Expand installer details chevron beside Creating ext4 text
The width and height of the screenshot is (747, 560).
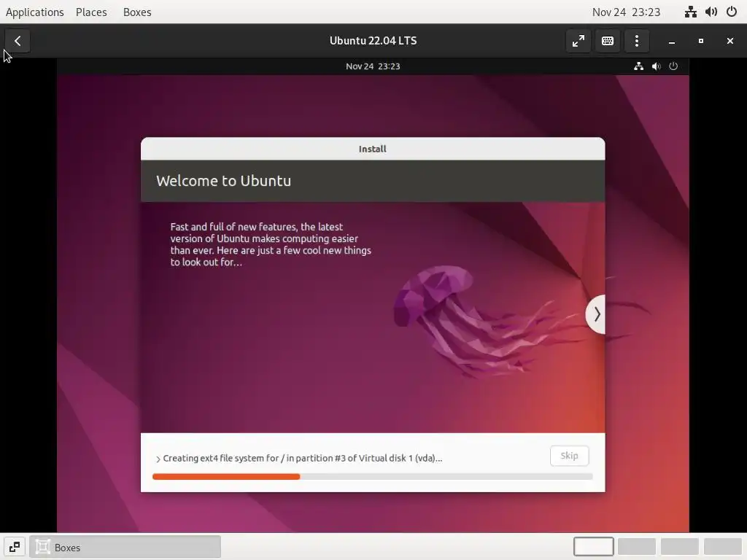coord(158,459)
